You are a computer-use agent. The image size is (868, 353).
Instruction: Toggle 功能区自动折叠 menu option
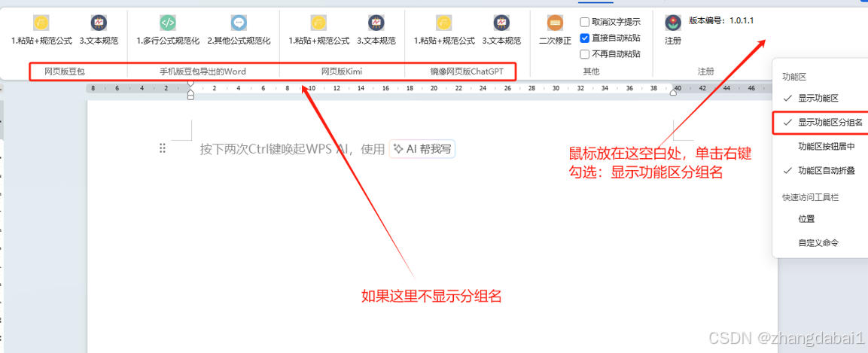(820, 171)
